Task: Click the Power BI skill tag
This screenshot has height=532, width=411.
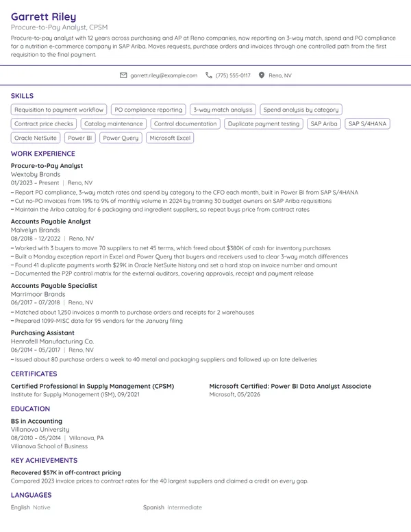Action: click(80, 138)
